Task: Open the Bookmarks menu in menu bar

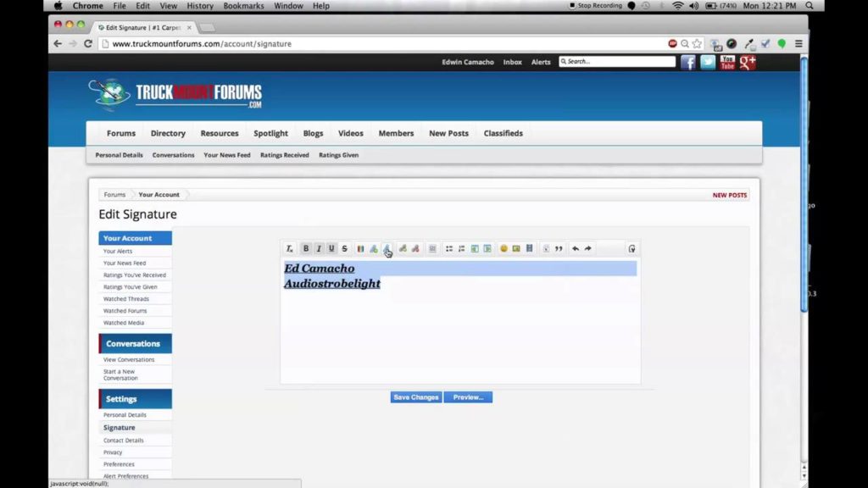Action: click(x=243, y=6)
